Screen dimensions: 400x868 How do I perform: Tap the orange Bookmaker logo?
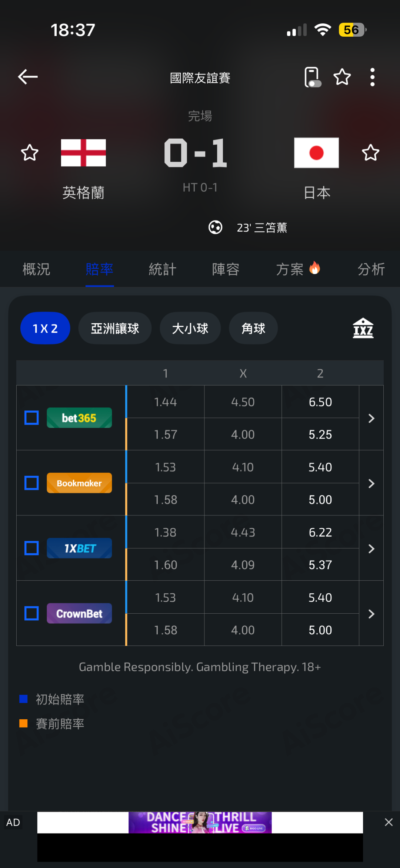79,483
